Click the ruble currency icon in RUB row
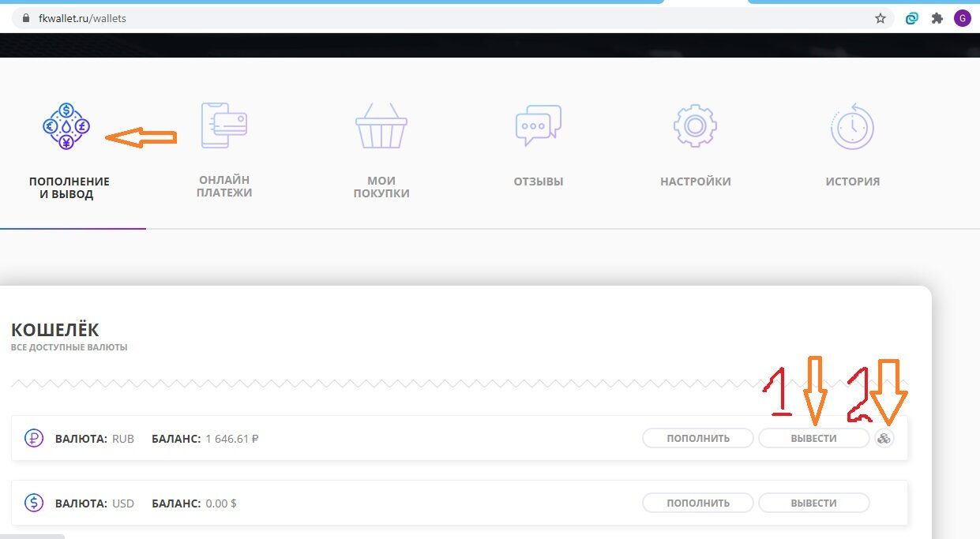 click(34, 438)
